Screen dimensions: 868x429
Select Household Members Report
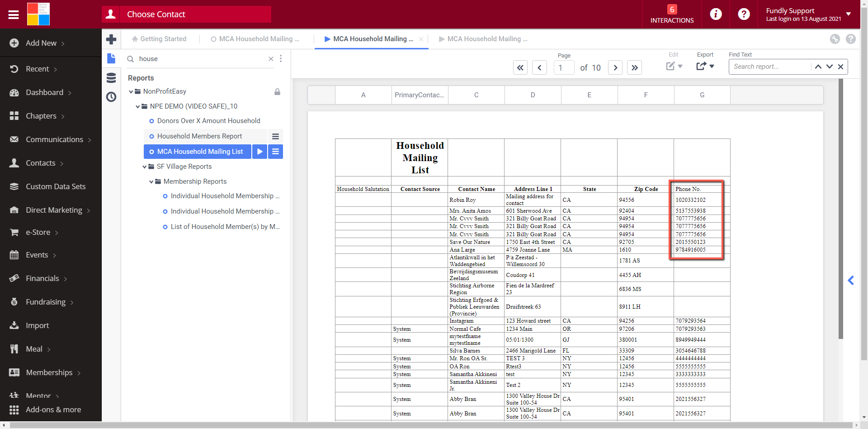coord(199,136)
